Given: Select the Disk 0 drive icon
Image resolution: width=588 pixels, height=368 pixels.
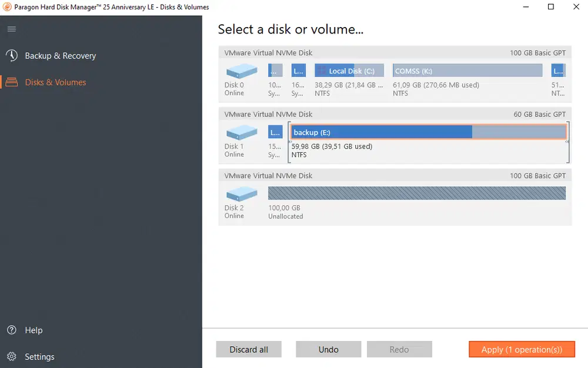Looking at the screenshot, I should [x=242, y=71].
